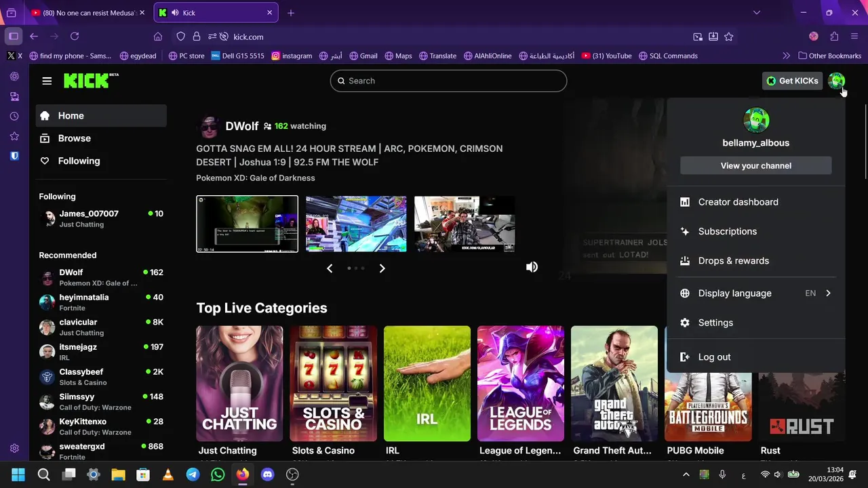
Task: Open the SQL Commands bookmark
Action: coord(668,56)
